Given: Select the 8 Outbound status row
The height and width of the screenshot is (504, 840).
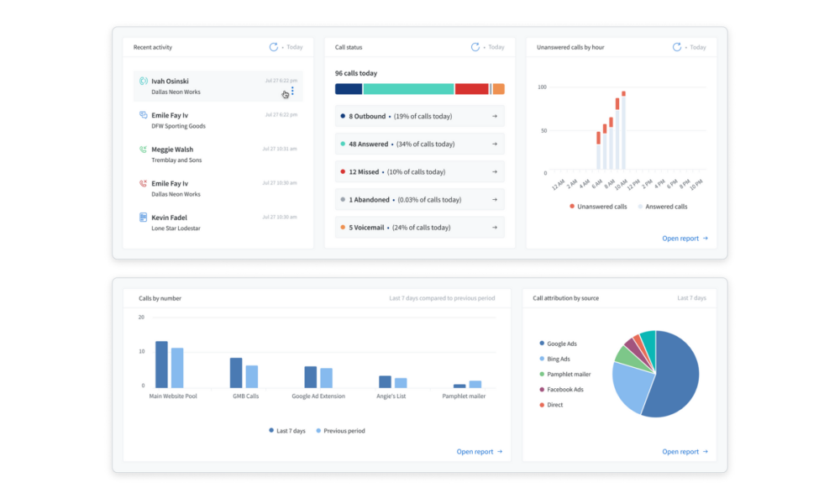Looking at the screenshot, I should [419, 116].
